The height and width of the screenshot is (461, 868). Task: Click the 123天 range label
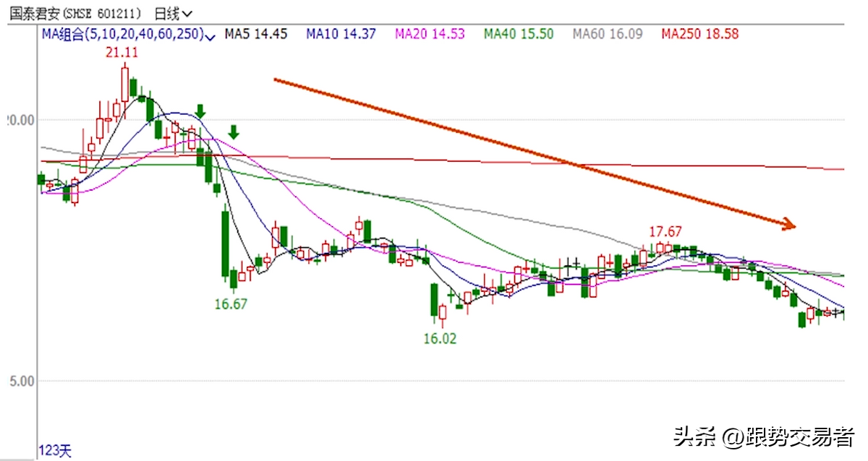(55, 452)
